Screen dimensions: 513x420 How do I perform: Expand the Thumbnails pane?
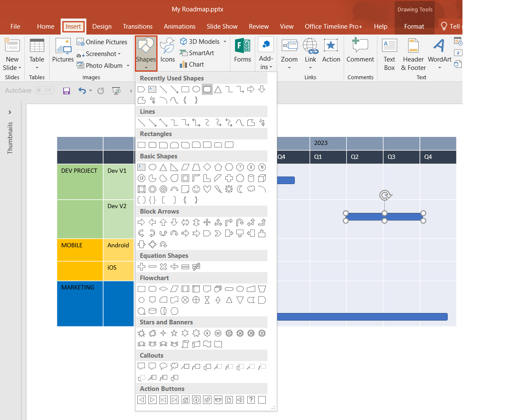pos(10,112)
